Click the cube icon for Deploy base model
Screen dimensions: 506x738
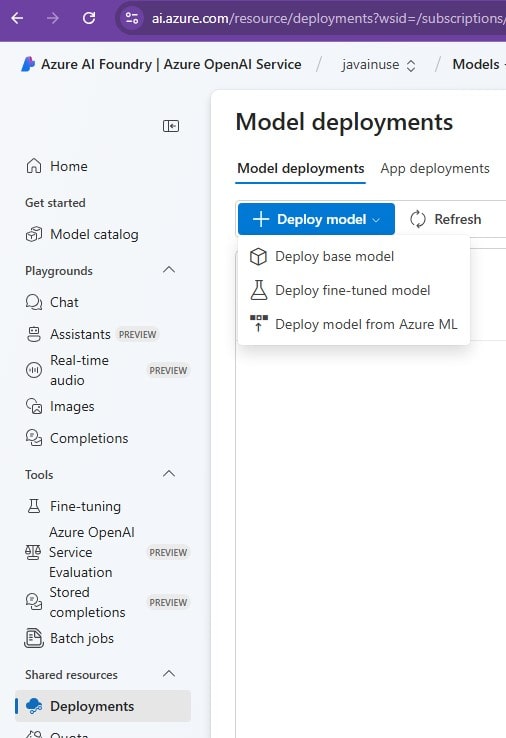(258, 257)
